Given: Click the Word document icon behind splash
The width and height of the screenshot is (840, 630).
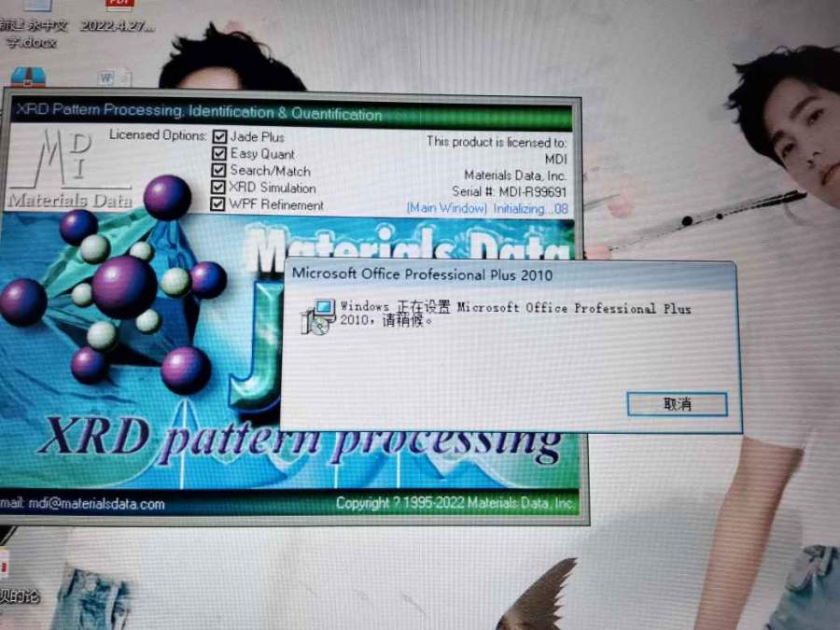Looking at the screenshot, I should tap(115, 78).
